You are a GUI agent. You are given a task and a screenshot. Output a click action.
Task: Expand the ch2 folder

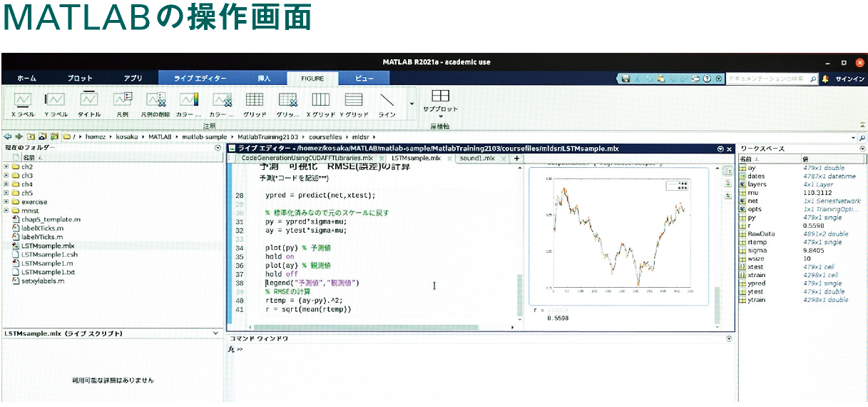pyautogui.click(x=6, y=166)
